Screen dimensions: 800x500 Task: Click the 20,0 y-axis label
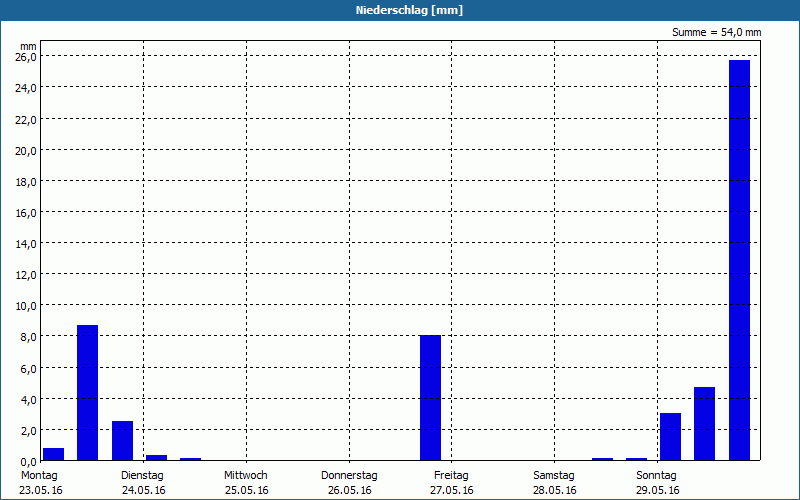pyautogui.click(x=26, y=151)
